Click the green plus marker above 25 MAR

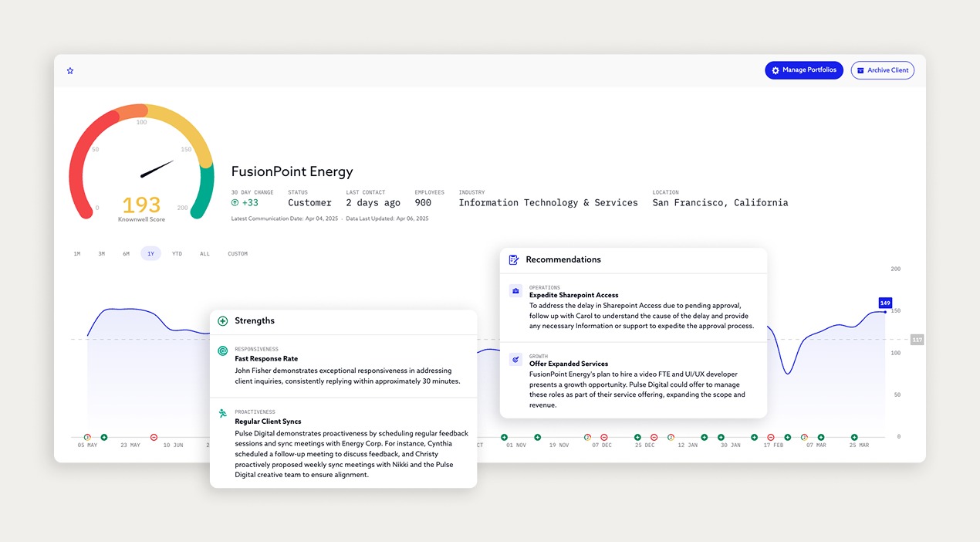point(854,438)
